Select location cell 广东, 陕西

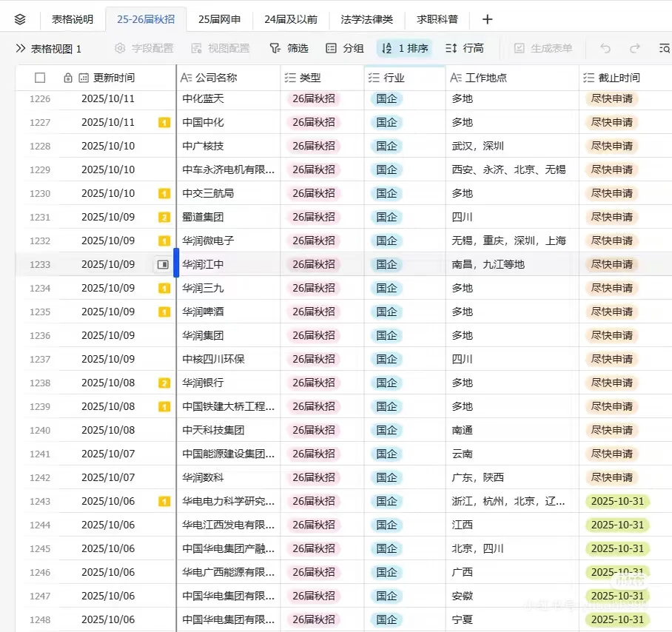coord(512,477)
